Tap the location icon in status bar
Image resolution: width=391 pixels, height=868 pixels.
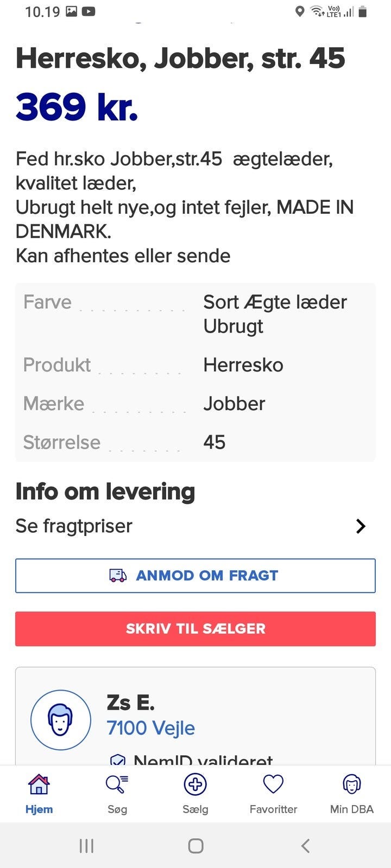(x=299, y=11)
